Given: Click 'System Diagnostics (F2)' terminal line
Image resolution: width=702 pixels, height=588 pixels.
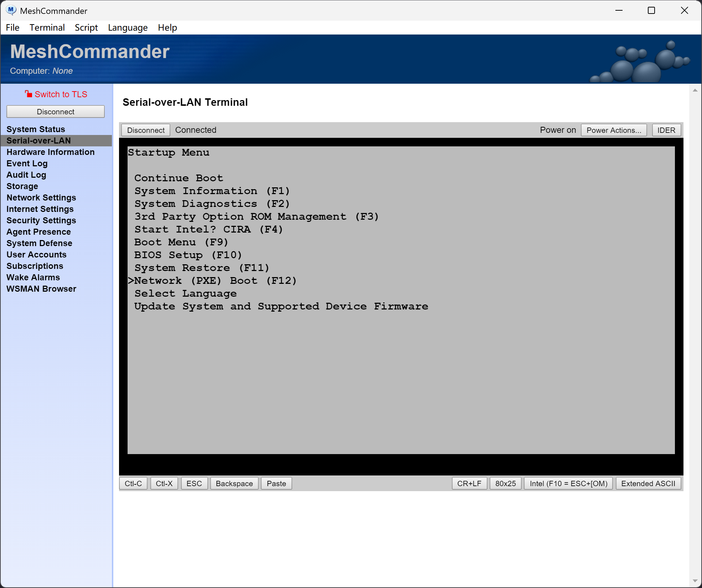Looking at the screenshot, I should 212,204.
